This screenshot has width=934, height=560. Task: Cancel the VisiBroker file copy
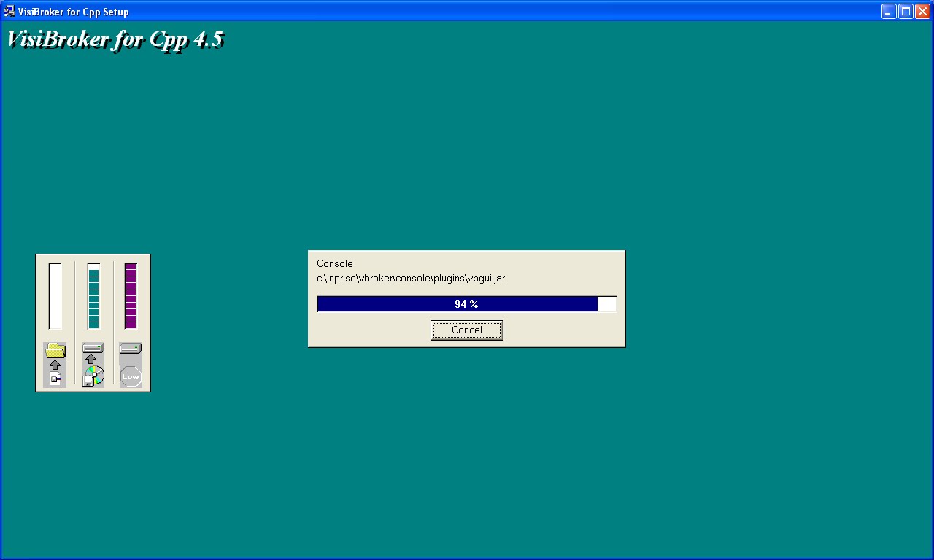466,330
